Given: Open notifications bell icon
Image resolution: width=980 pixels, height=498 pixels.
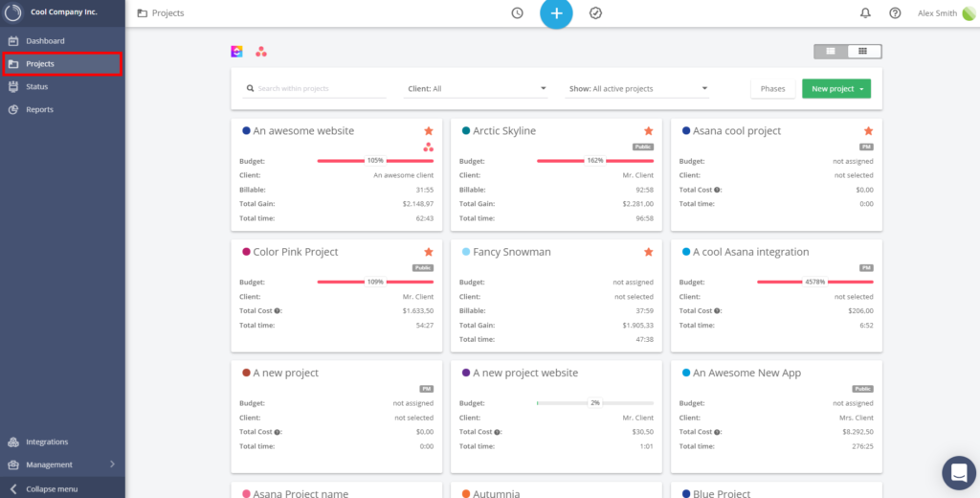Looking at the screenshot, I should 865,13.
